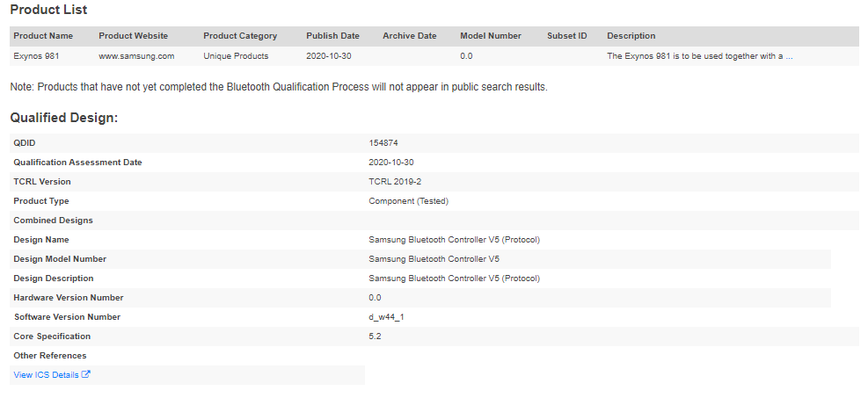Viewport: 868px width, 398px height.
Task: Select the Component (Tested) product type value
Action: (409, 200)
